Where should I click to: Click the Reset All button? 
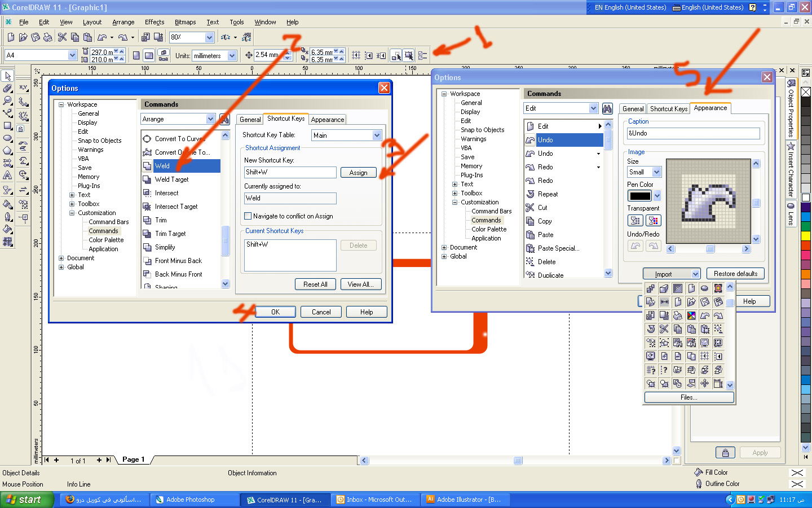(x=315, y=284)
